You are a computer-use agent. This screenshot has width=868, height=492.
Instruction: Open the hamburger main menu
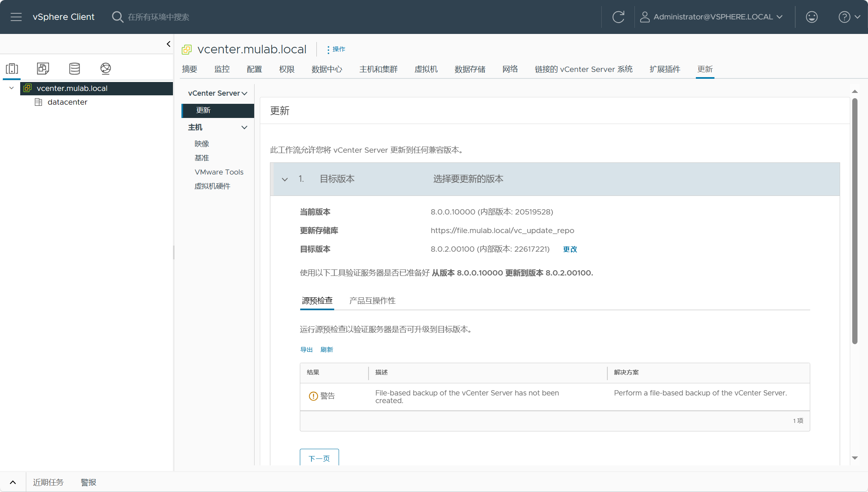tap(16, 17)
